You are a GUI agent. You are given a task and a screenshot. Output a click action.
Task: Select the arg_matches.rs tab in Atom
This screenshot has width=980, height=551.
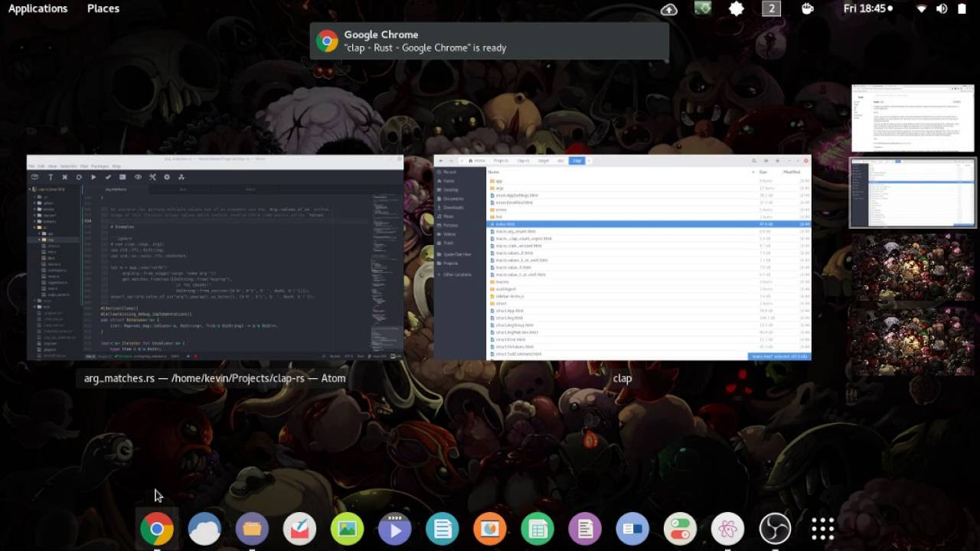click(x=116, y=188)
